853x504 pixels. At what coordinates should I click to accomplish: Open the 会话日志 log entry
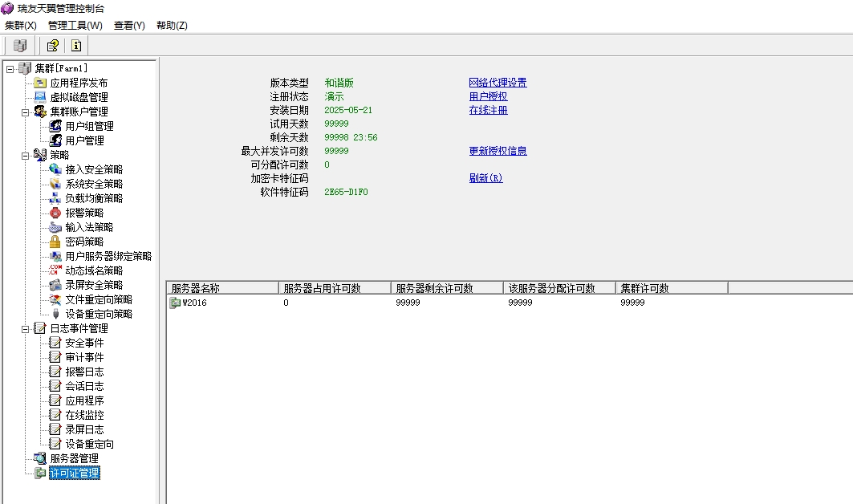coord(84,386)
